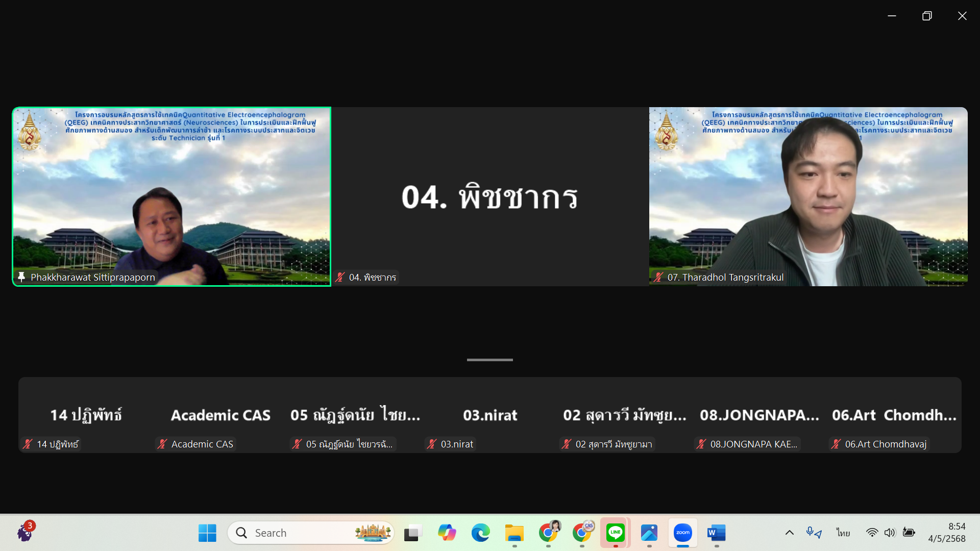Viewport: 980px width, 551px height.
Task: Open the volume speaker control in tray
Action: [x=890, y=533]
